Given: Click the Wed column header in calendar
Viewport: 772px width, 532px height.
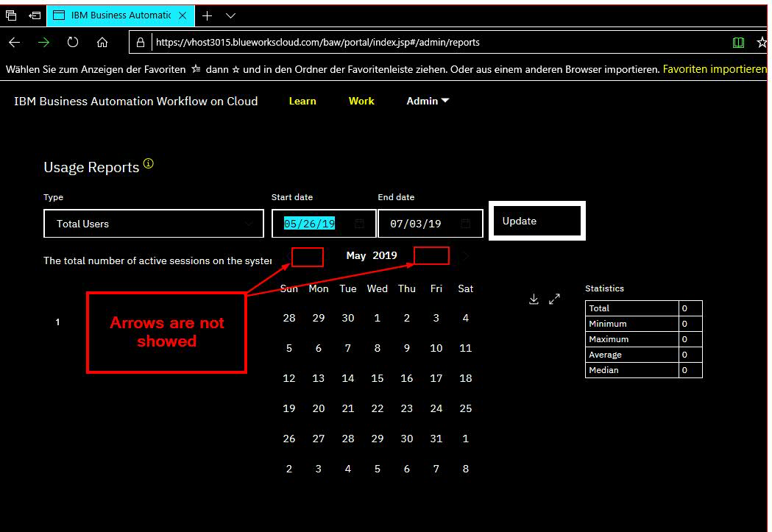Looking at the screenshot, I should pyautogui.click(x=377, y=289).
